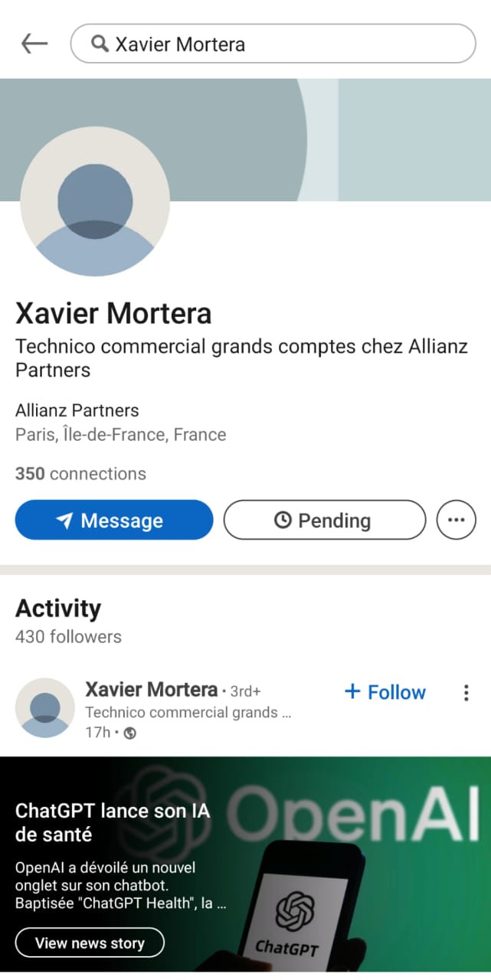
Task: Open the large profile avatar photo
Action: [x=95, y=201]
